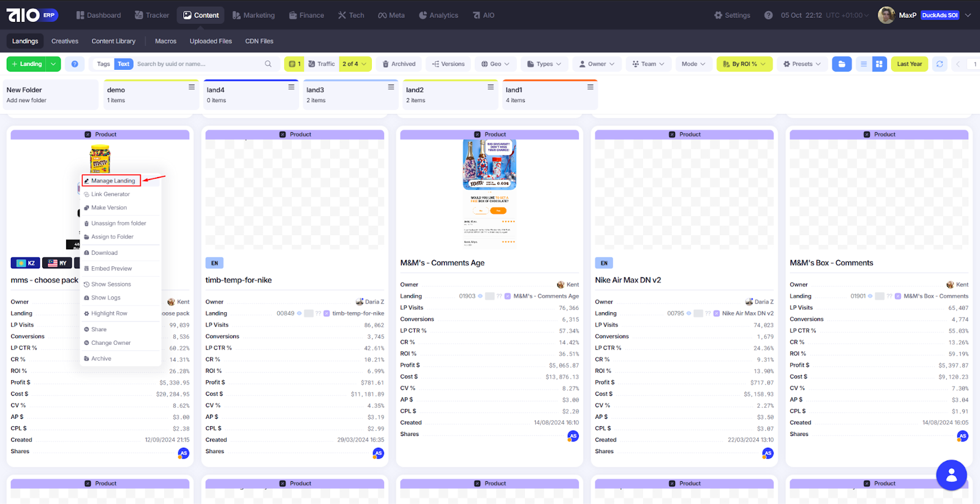Select Manage Landing from context menu

pos(112,181)
